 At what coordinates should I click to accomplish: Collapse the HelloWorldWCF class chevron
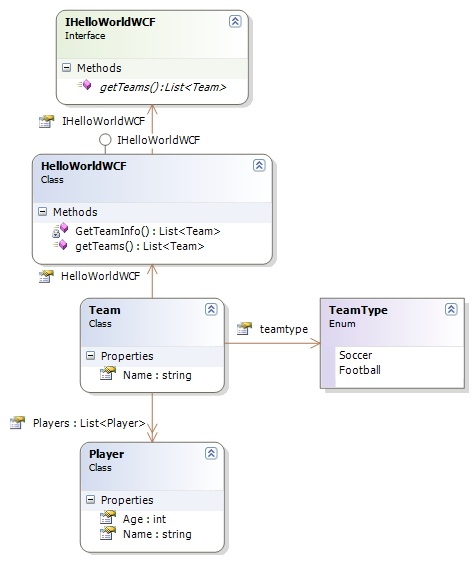259,165
